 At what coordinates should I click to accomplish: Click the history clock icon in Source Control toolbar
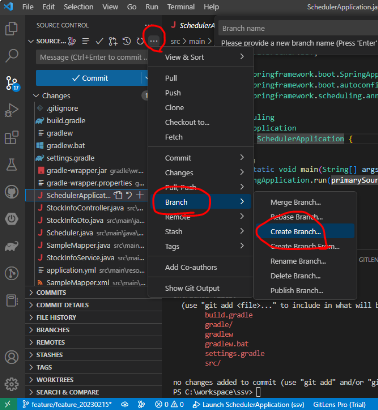[127, 41]
